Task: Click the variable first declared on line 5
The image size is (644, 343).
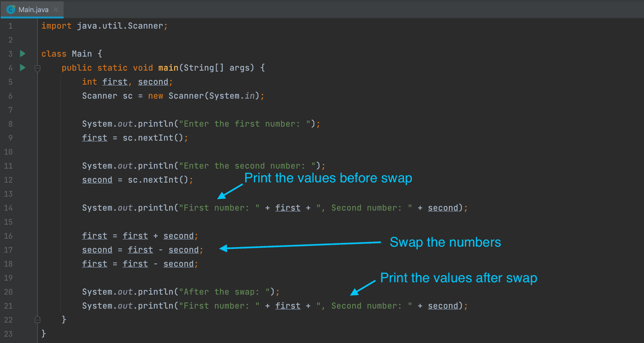Action: tap(115, 82)
